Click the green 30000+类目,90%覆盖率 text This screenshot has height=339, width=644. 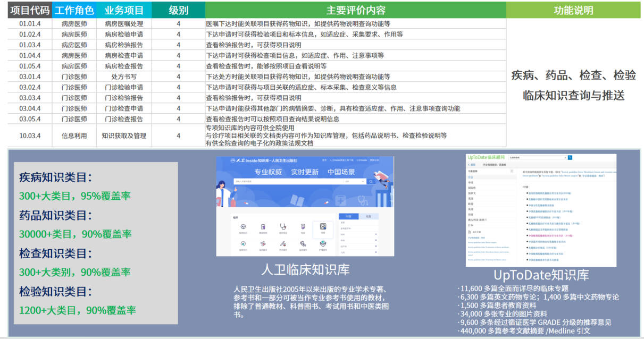point(75,234)
